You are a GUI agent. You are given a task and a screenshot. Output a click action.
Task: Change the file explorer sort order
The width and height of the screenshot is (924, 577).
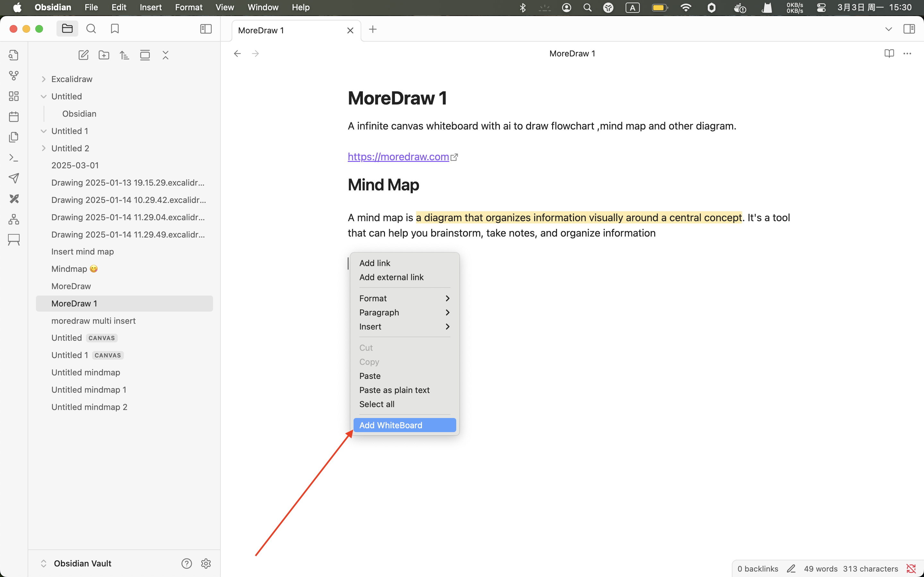(x=124, y=55)
